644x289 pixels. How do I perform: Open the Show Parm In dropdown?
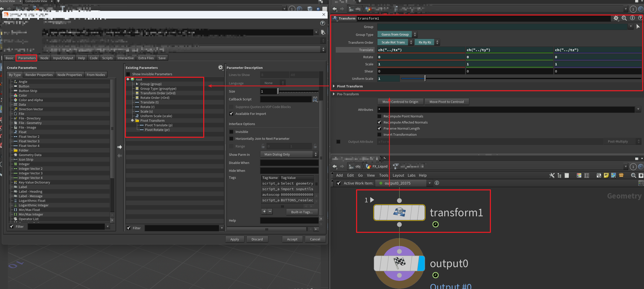(x=289, y=154)
